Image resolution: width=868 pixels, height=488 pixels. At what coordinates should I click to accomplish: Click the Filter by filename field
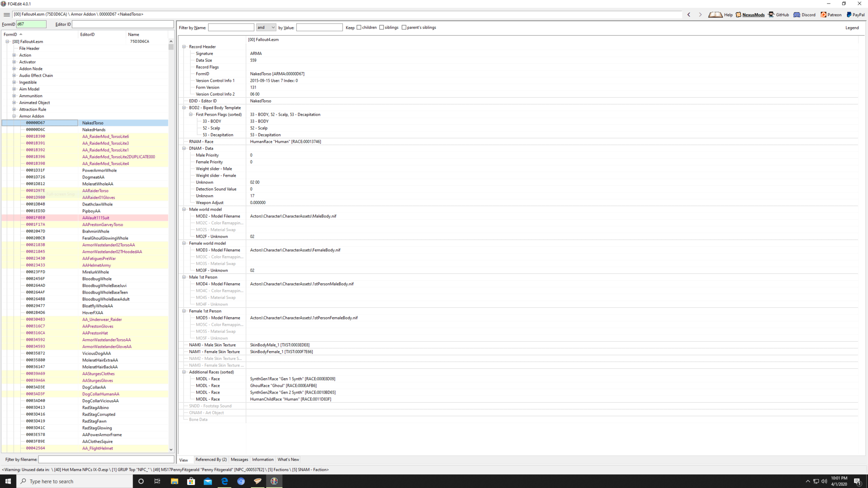pyautogui.click(x=106, y=460)
